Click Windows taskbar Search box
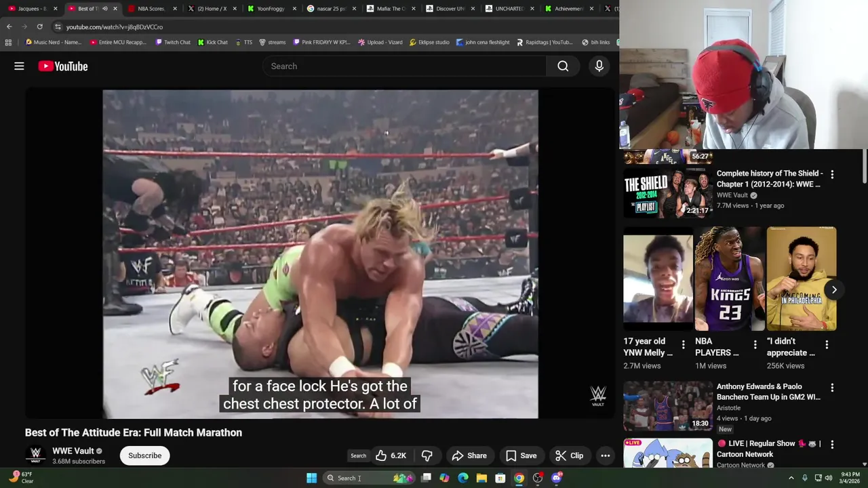 [370, 478]
